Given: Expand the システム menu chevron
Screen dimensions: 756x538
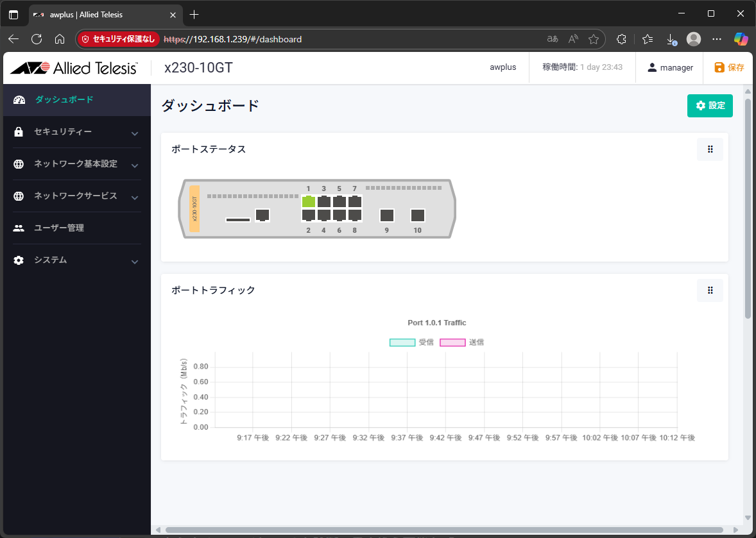Looking at the screenshot, I should tap(135, 262).
